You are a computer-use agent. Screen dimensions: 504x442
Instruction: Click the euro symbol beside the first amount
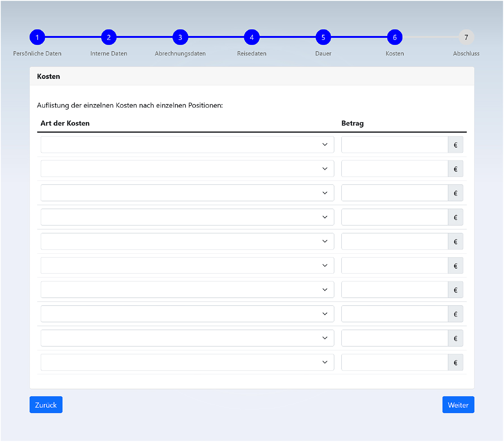(x=456, y=145)
